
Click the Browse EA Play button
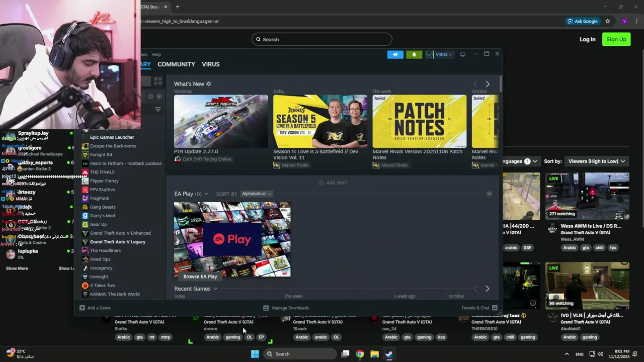(x=200, y=277)
